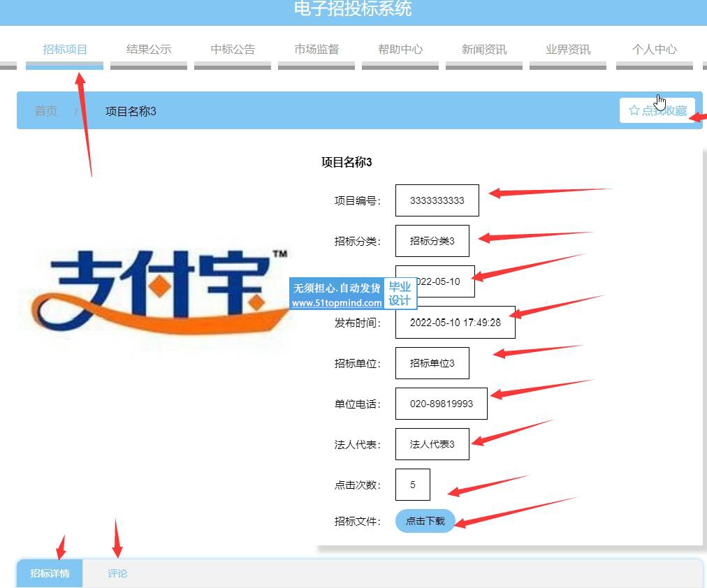Click the 招标分类3 value box
This screenshot has height=588, width=707.
[x=432, y=241]
